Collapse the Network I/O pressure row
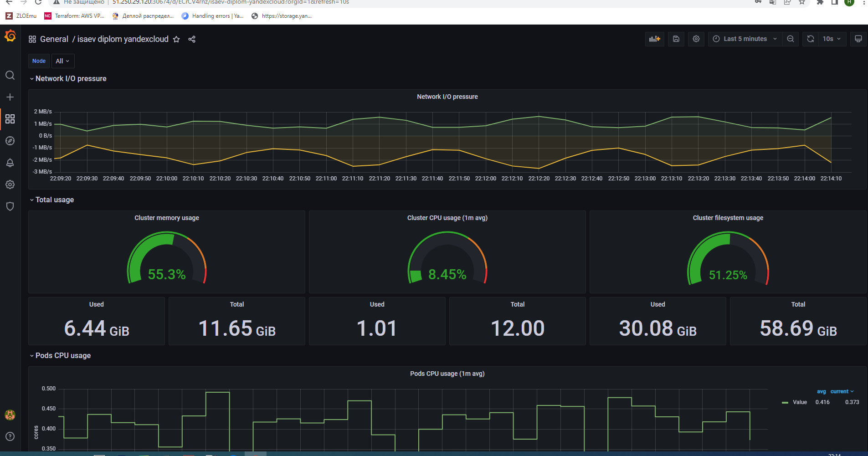 pyautogui.click(x=68, y=78)
